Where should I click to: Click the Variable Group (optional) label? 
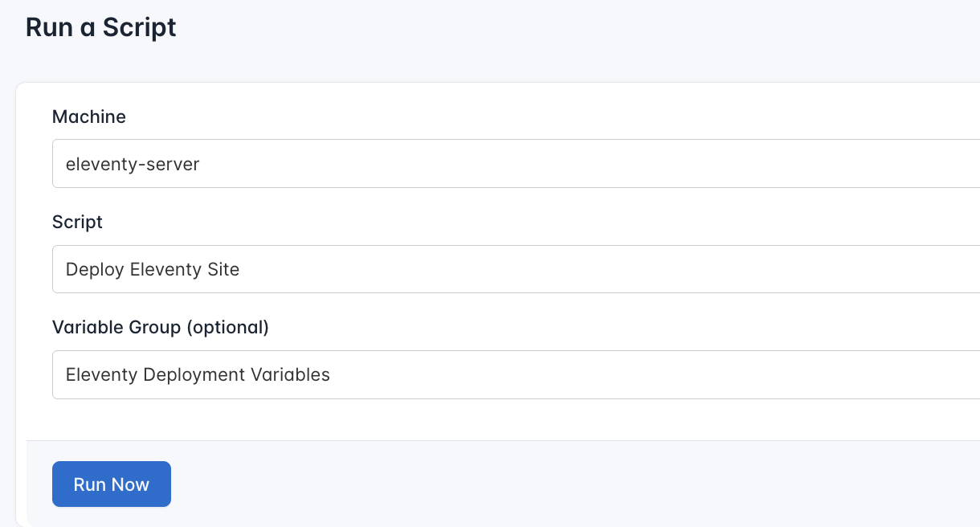pos(160,327)
